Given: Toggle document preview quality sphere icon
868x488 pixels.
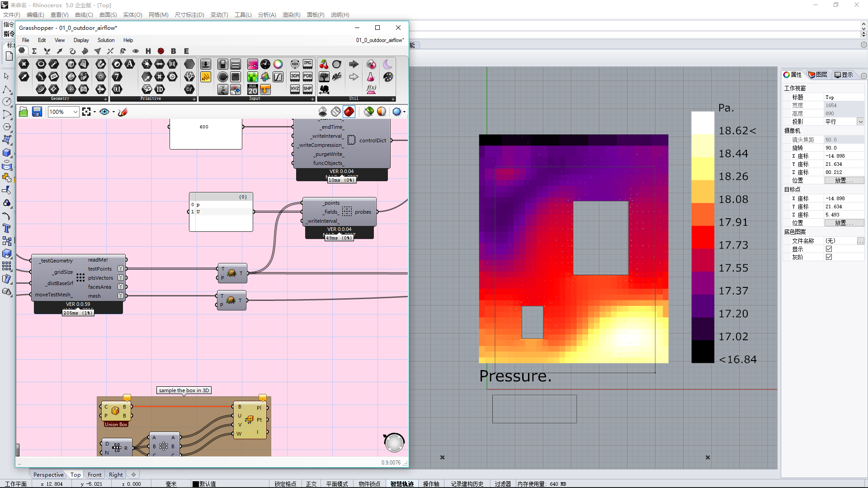Looking at the screenshot, I should (x=382, y=112).
